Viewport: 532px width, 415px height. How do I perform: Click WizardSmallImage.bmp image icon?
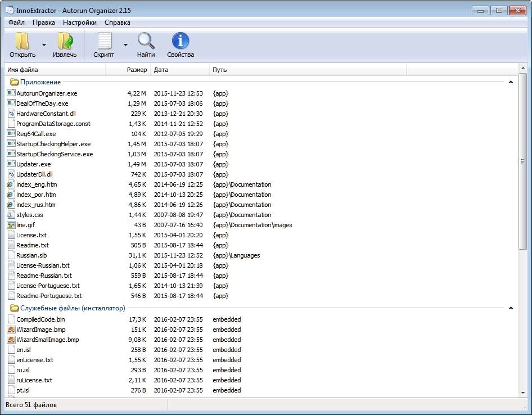coord(11,339)
